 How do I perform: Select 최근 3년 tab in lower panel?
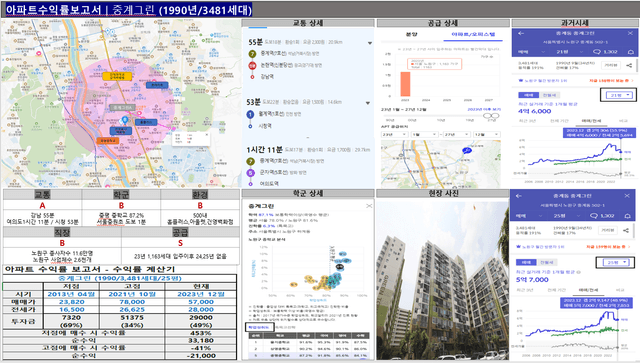click(525, 290)
